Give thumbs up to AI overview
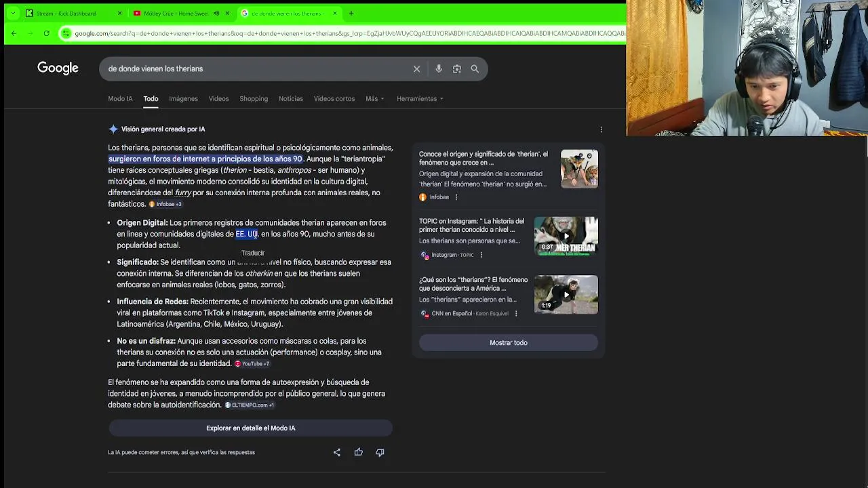 tap(359, 452)
